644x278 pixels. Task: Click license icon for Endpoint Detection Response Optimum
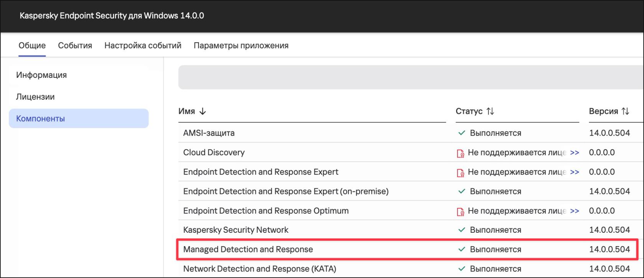[460, 211]
